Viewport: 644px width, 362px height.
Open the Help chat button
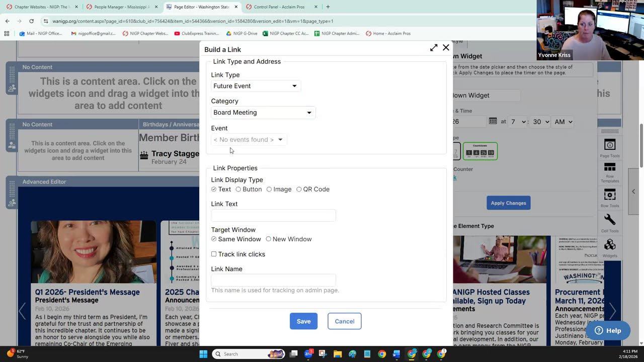pyautogui.click(x=608, y=330)
